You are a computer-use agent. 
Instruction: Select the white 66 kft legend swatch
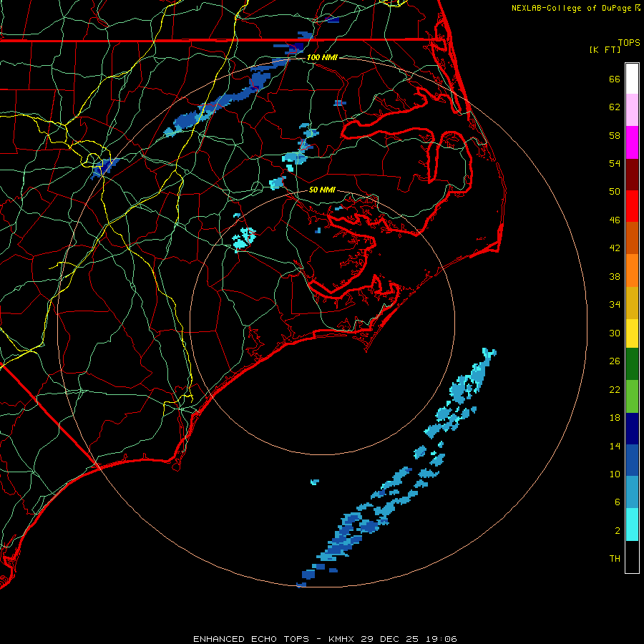point(632,79)
